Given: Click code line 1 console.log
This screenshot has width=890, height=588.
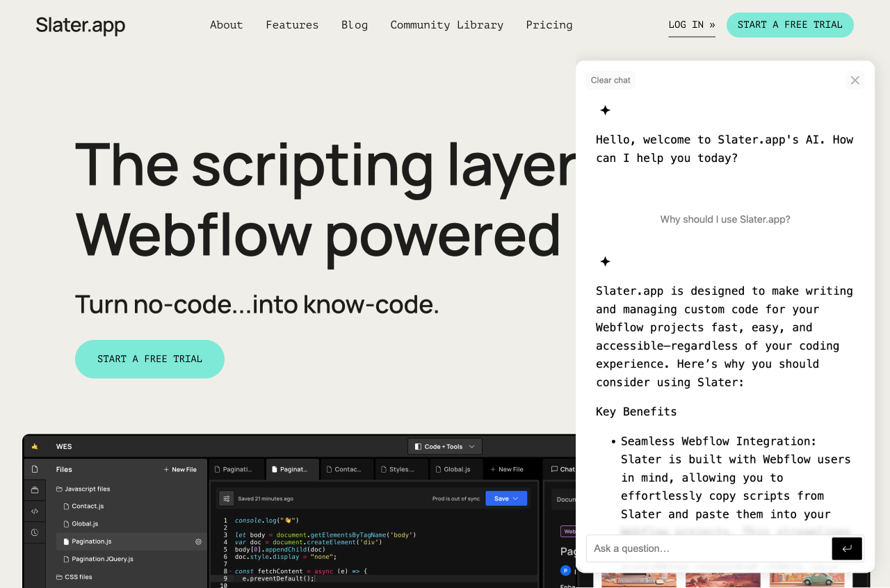Looking at the screenshot, I should pos(266,520).
